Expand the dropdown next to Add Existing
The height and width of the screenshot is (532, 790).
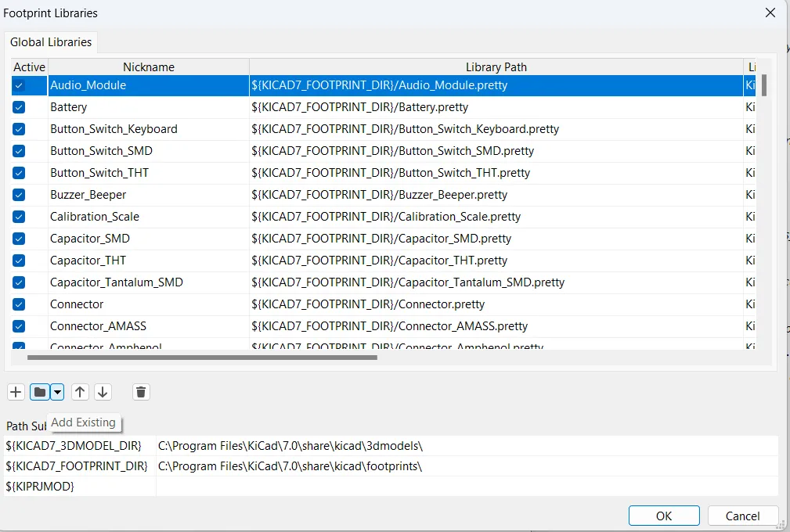click(56, 392)
